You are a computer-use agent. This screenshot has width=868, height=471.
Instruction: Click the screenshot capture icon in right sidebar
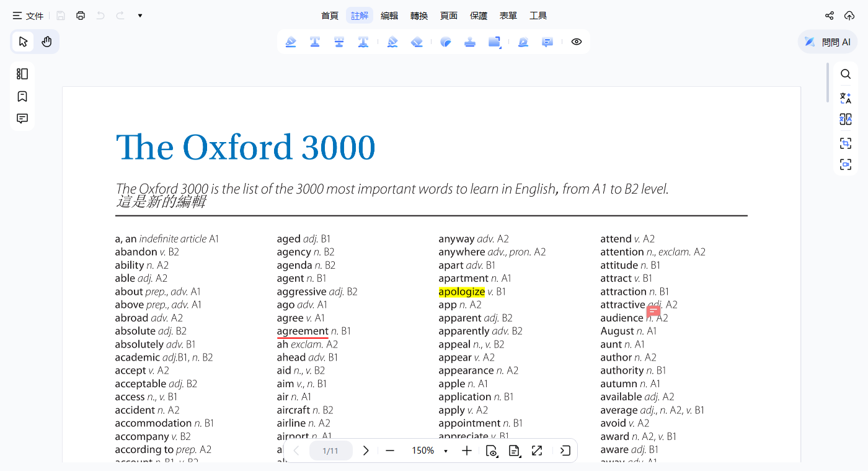pos(846,143)
